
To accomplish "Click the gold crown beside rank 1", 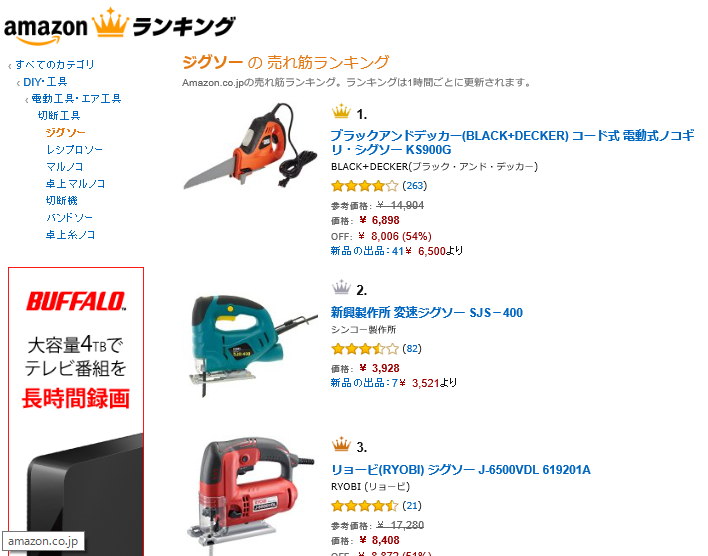I will point(341,112).
